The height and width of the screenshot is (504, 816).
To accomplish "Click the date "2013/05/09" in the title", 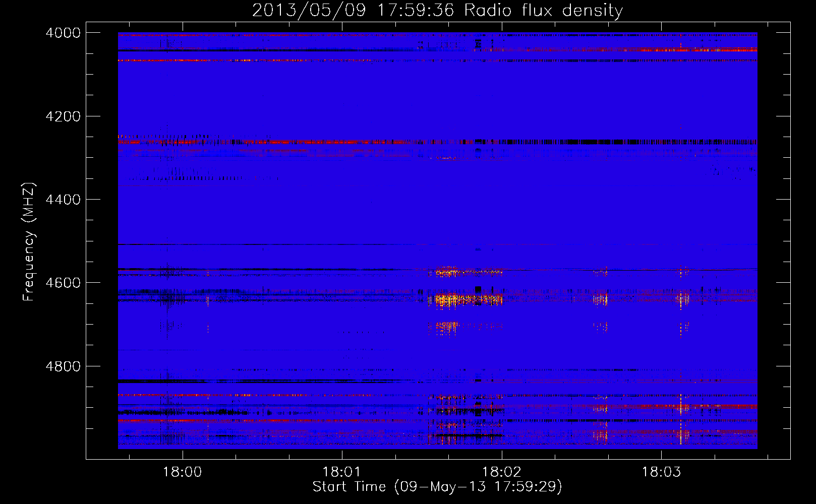I will [309, 11].
